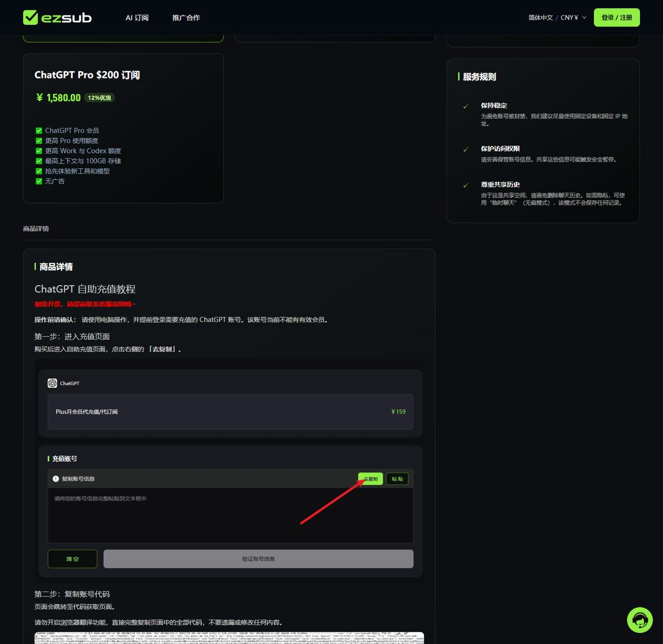Click the ¥ 1,580.00 price

pyautogui.click(x=59, y=98)
